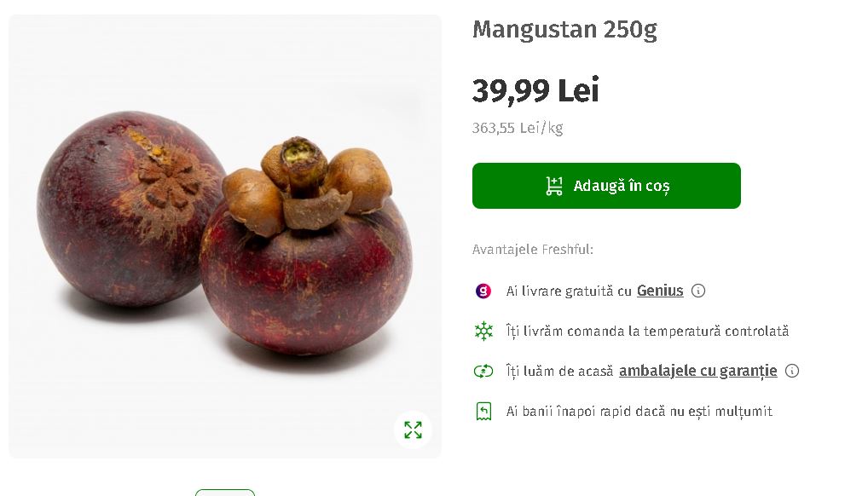
Task: Click the Mangustan 250g product title
Action: (x=564, y=29)
